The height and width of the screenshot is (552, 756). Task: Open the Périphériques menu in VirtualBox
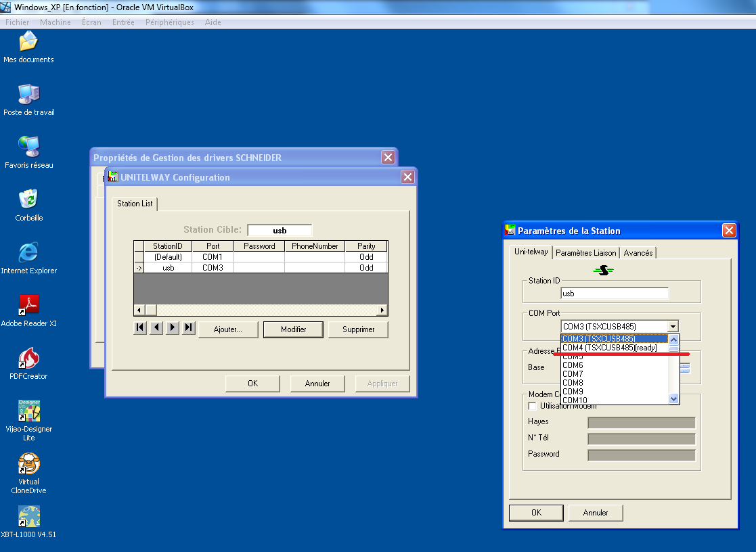[169, 22]
